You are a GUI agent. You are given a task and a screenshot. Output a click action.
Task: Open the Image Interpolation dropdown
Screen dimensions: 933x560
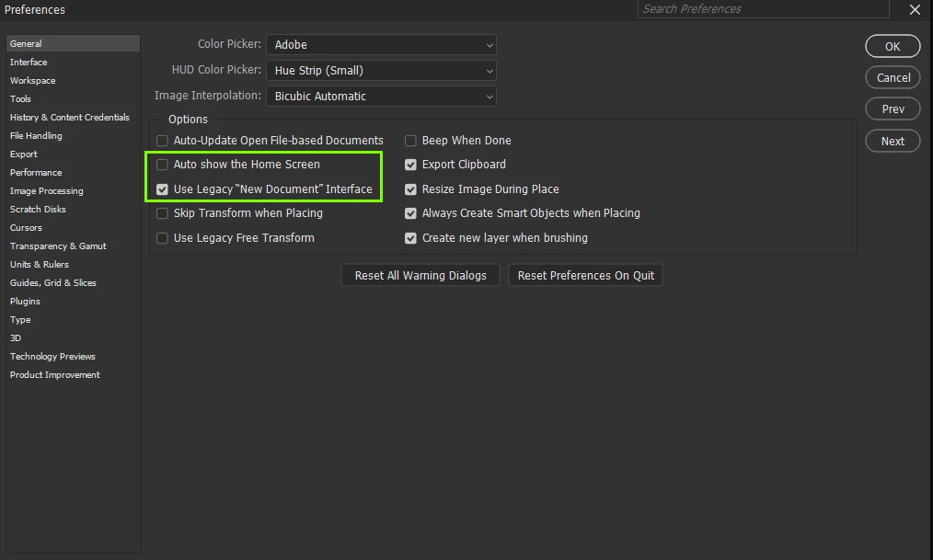coord(382,97)
